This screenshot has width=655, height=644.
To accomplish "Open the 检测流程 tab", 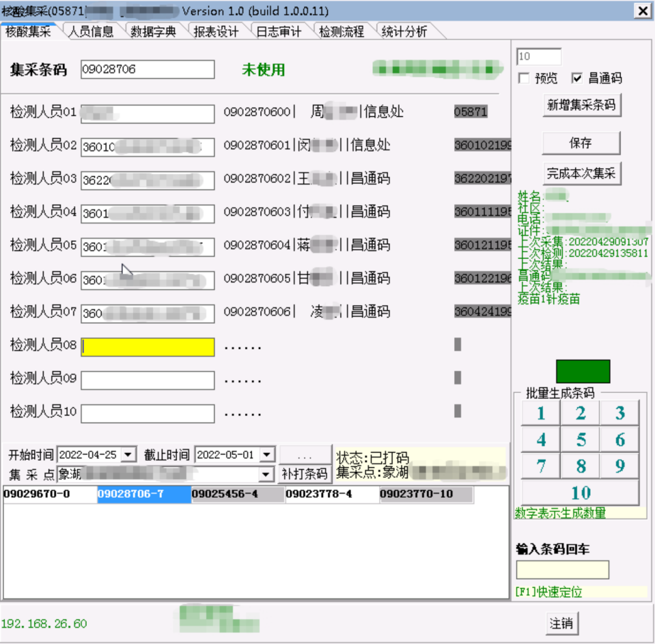I will click(341, 32).
